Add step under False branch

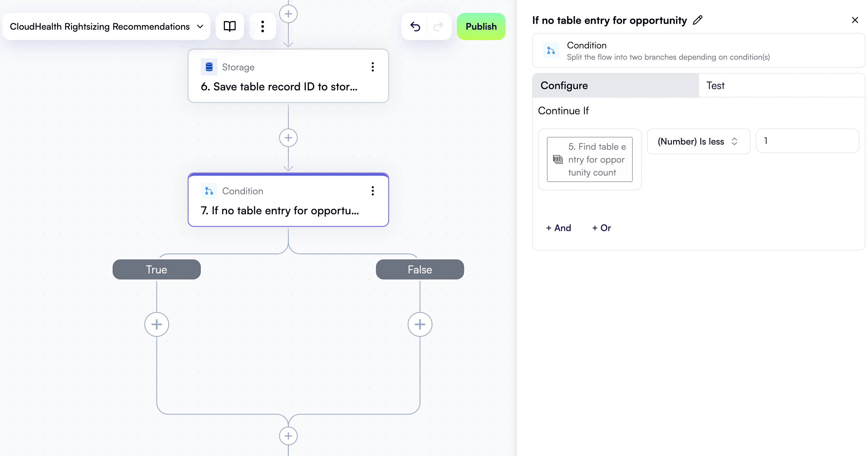coord(420,324)
